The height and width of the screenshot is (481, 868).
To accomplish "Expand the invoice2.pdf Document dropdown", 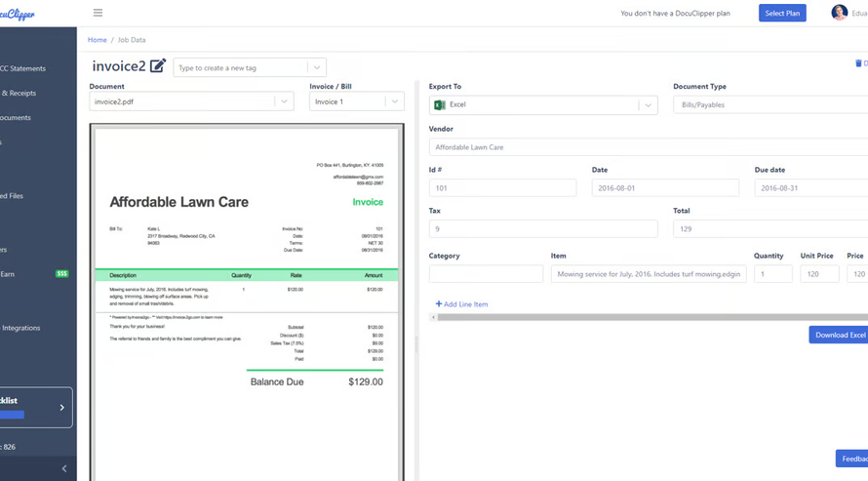I will [x=284, y=101].
